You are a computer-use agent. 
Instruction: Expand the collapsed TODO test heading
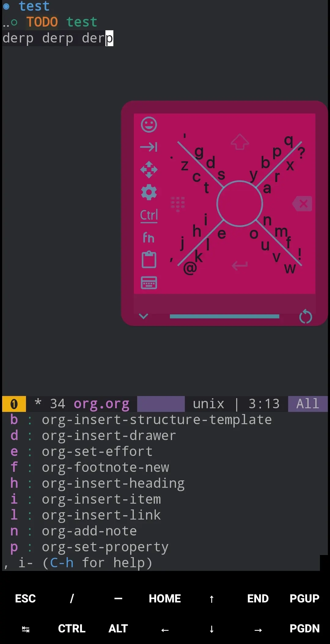tap(14, 22)
